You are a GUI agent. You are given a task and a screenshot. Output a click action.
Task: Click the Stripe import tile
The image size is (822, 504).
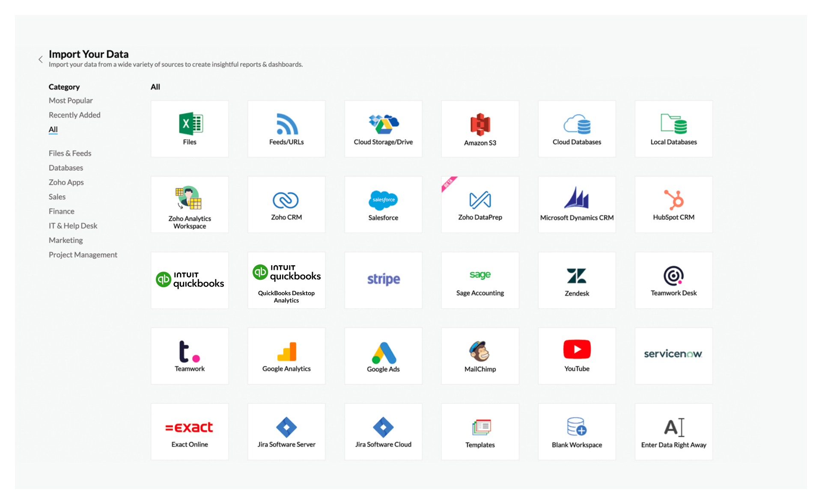tap(383, 280)
